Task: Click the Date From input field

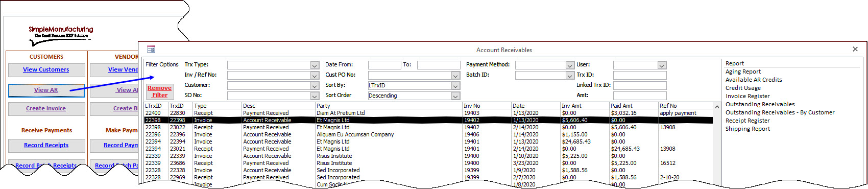Action: (x=384, y=65)
